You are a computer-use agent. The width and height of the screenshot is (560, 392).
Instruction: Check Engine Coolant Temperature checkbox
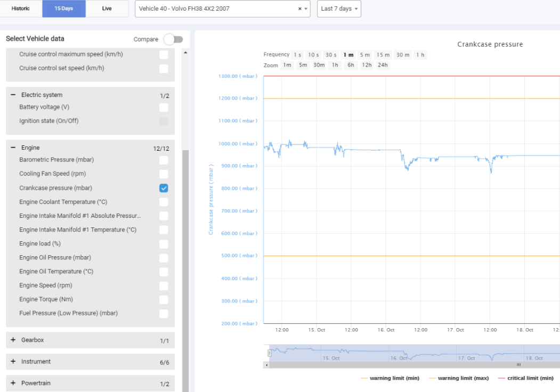[x=164, y=202]
